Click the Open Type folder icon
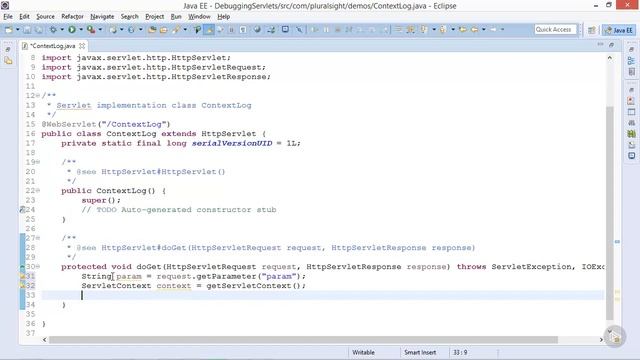This screenshot has width=640, height=360. [152, 30]
